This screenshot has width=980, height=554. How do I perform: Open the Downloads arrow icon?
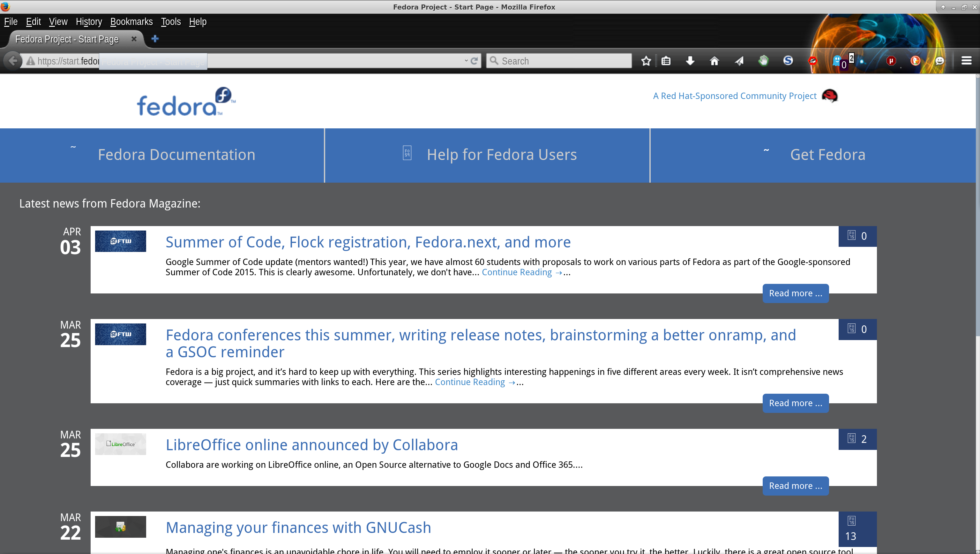690,61
